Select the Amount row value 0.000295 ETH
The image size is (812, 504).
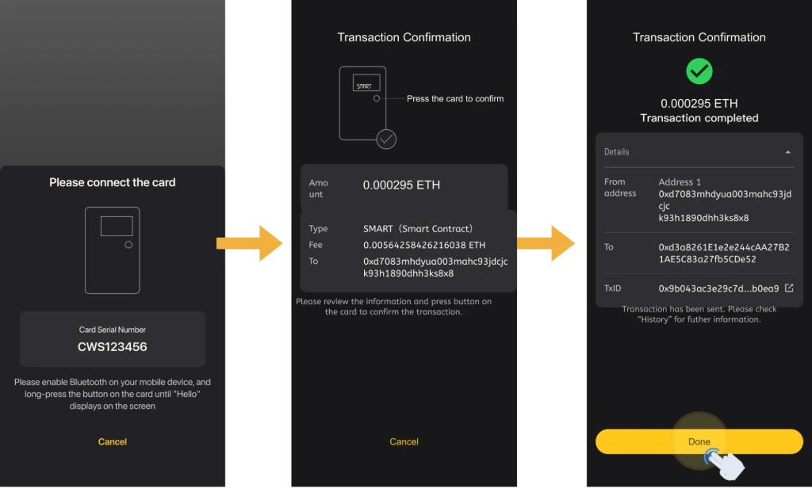(401, 185)
